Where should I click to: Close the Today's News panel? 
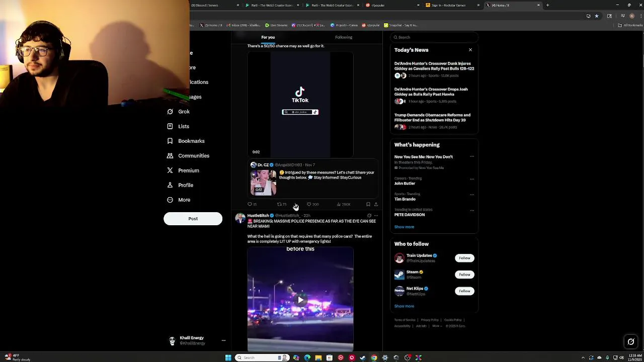click(470, 50)
